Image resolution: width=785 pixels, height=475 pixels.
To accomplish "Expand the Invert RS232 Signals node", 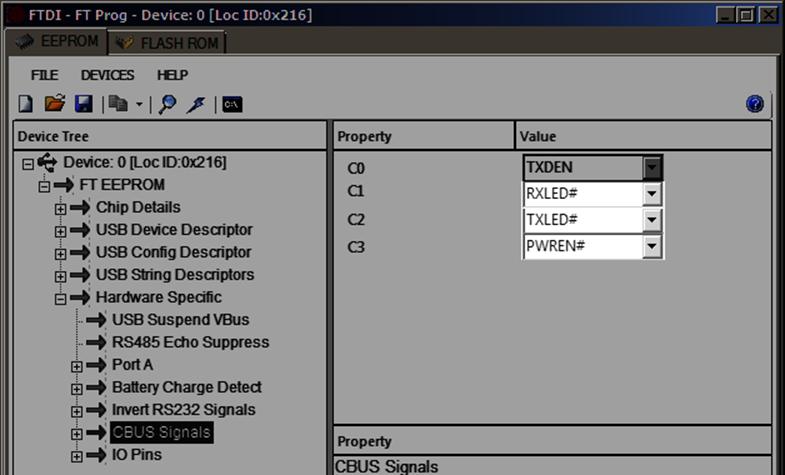I will [77, 411].
